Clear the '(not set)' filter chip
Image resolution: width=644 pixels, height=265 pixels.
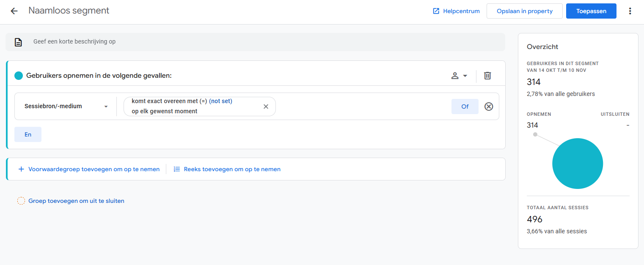click(266, 107)
